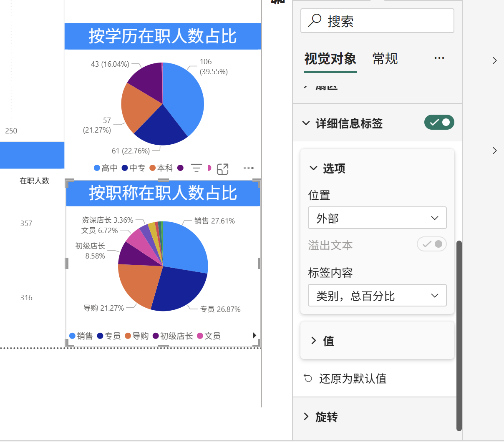Open the format pane's more options ellipsis
This screenshot has width=504, height=442.
pyautogui.click(x=439, y=58)
